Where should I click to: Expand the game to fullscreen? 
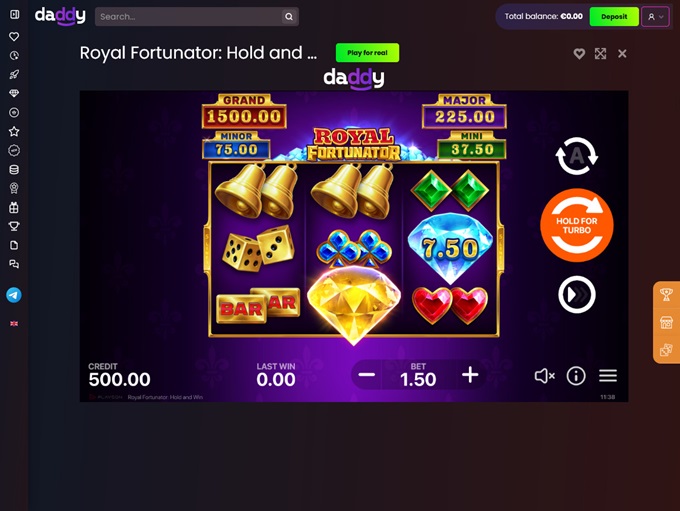point(601,54)
